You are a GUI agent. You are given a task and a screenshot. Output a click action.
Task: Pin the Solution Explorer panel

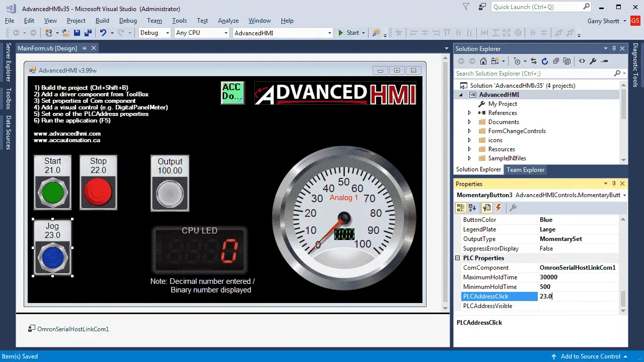tap(614, 48)
